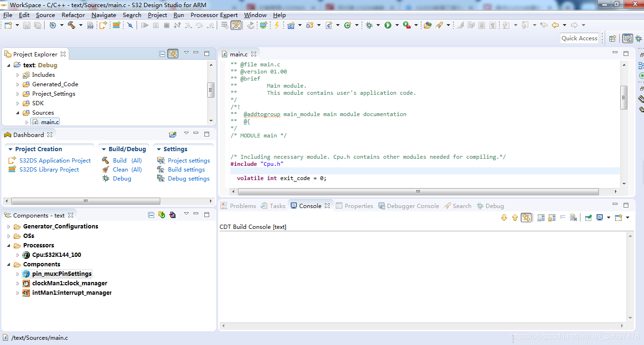
Task: Collapse the Processors node
Action: tap(9, 245)
